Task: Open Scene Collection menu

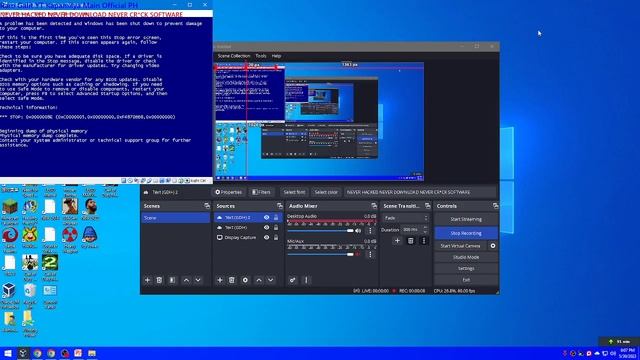Action: [233, 56]
